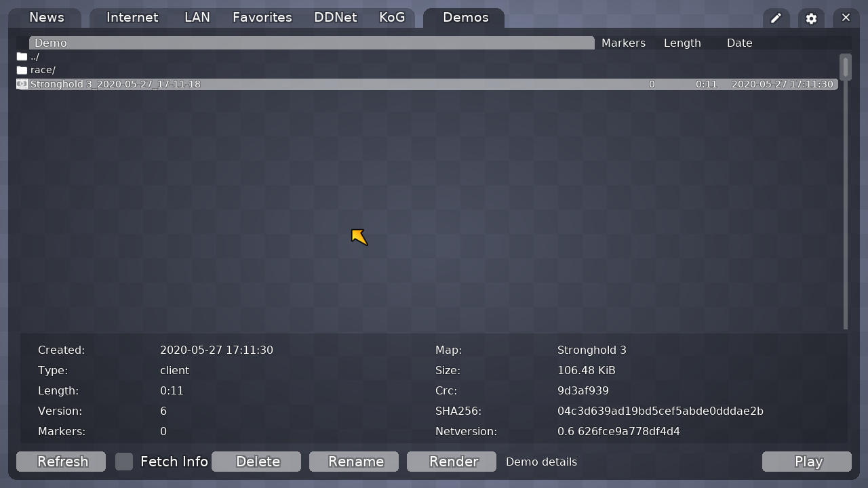Go to the News tab
The height and width of the screenshot is (488, 868).
[x=47, y=18]
